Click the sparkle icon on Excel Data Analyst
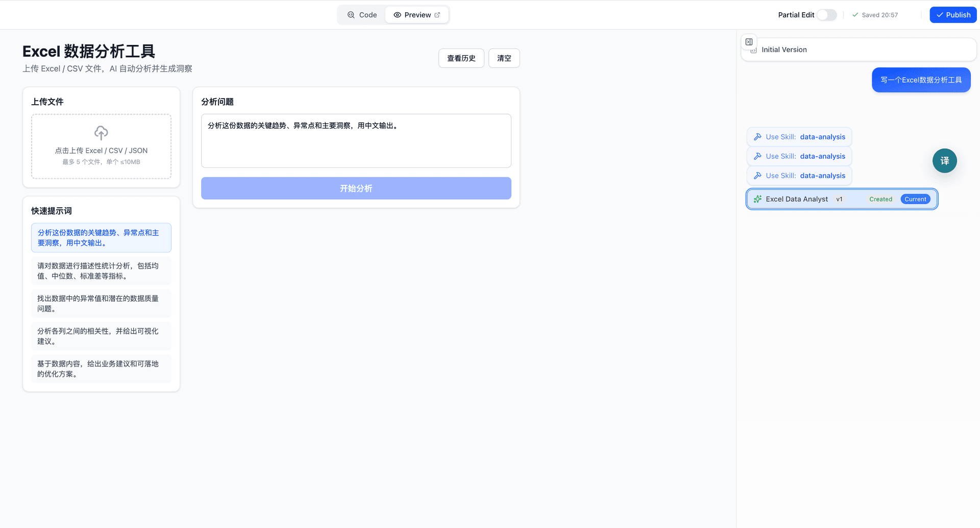980x528 pixels. (757, 199)
